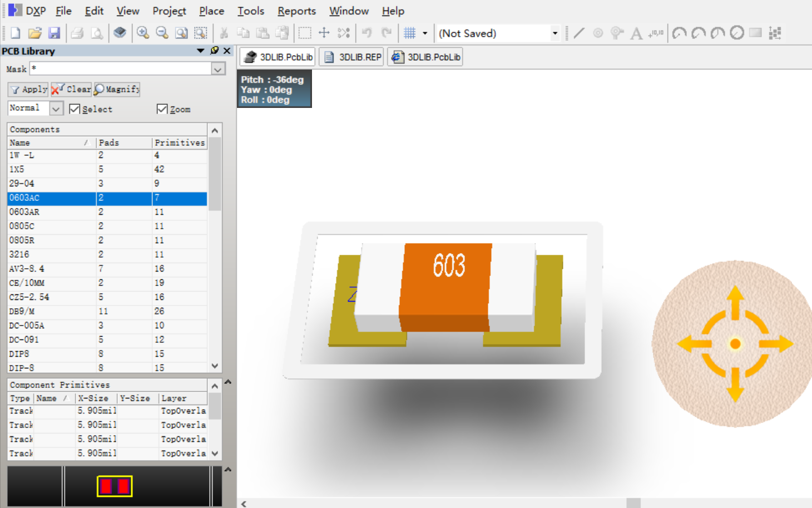
Task: Select the Place String text tool
Action: point(636,33)
